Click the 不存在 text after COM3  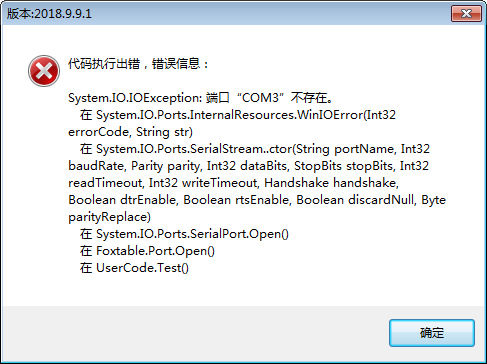click(308, 98)
